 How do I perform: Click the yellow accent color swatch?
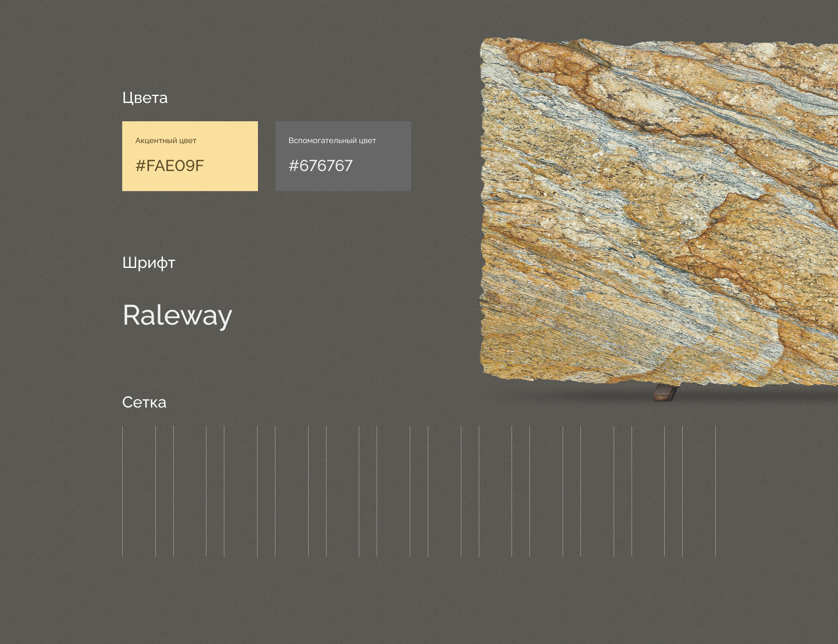190,156
